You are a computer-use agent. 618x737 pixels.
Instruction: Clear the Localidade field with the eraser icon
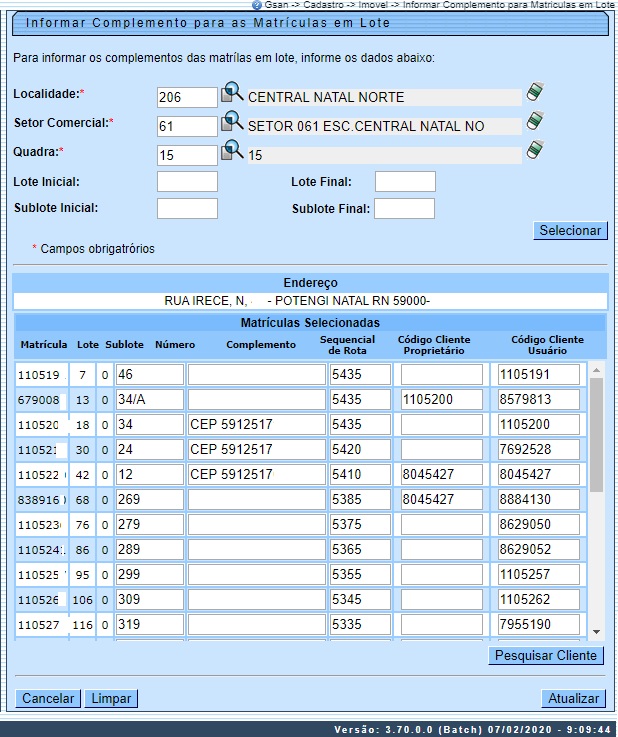535,94
